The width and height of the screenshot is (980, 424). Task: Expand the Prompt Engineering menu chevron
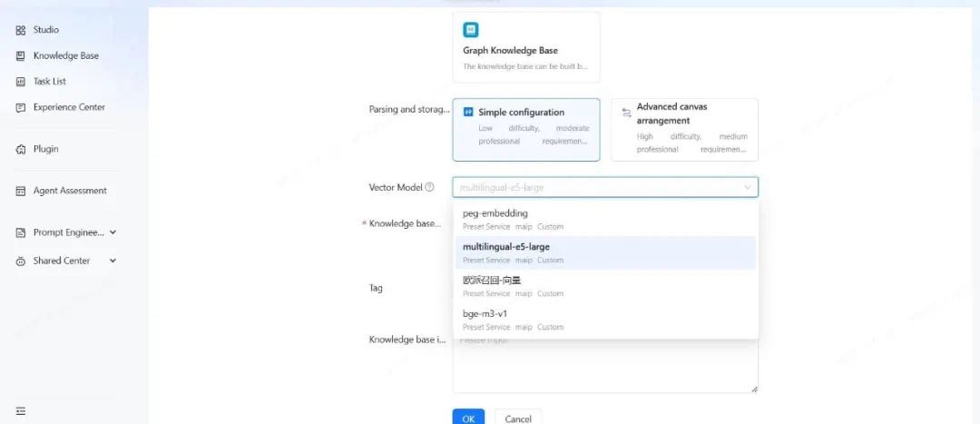113,232
